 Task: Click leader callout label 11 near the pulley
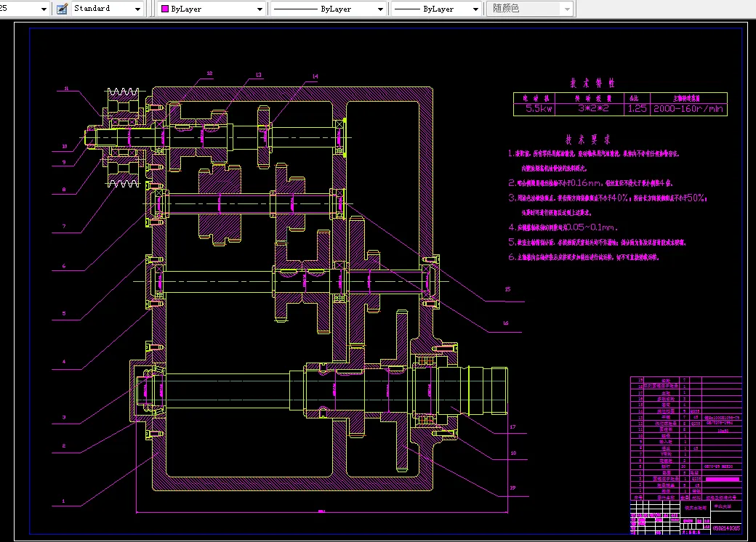point(67,89)
